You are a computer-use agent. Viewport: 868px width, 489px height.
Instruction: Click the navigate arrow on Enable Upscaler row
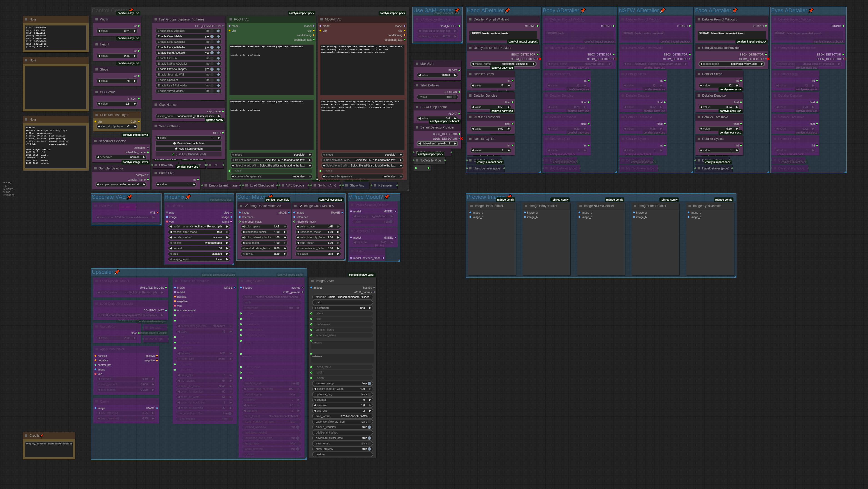point(218,80)
